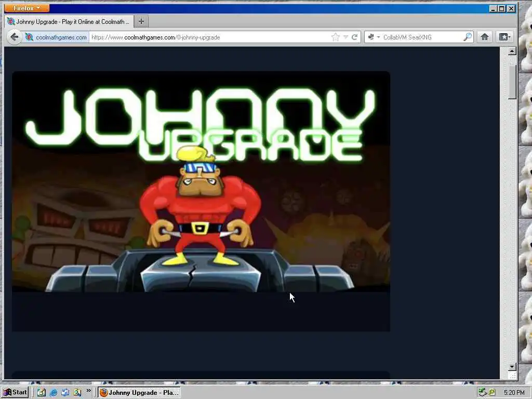The height and width of the screenshot is (399, 532).
Task: Bookmark this page with the star icon
Action: pos(336,37)
